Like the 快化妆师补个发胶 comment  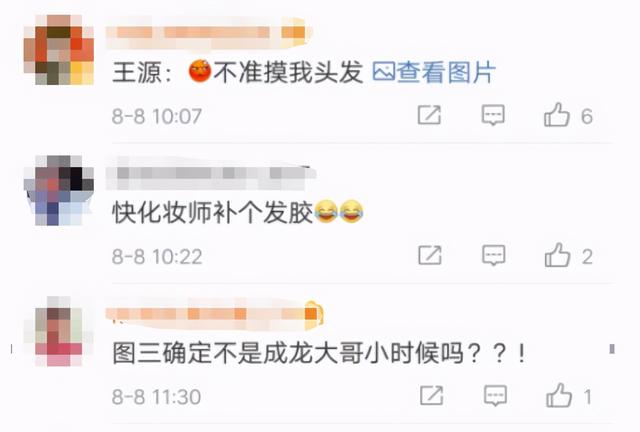(x=558, y=255)
